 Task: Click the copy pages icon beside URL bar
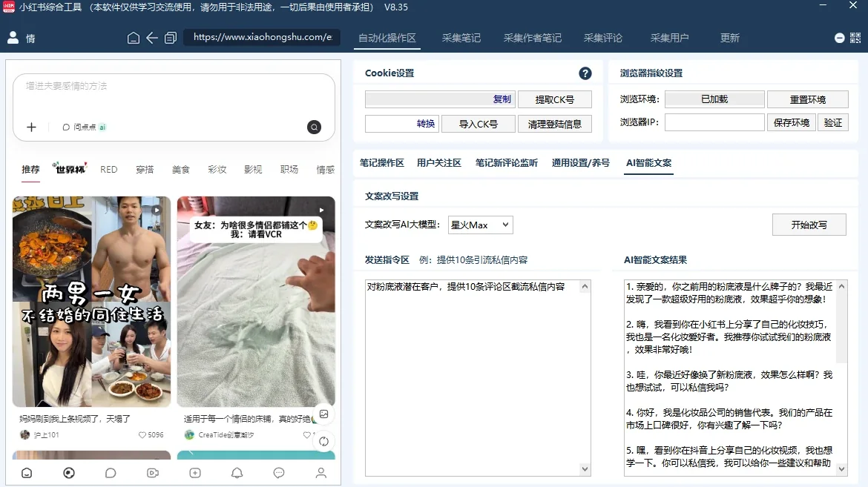(171, 38)
